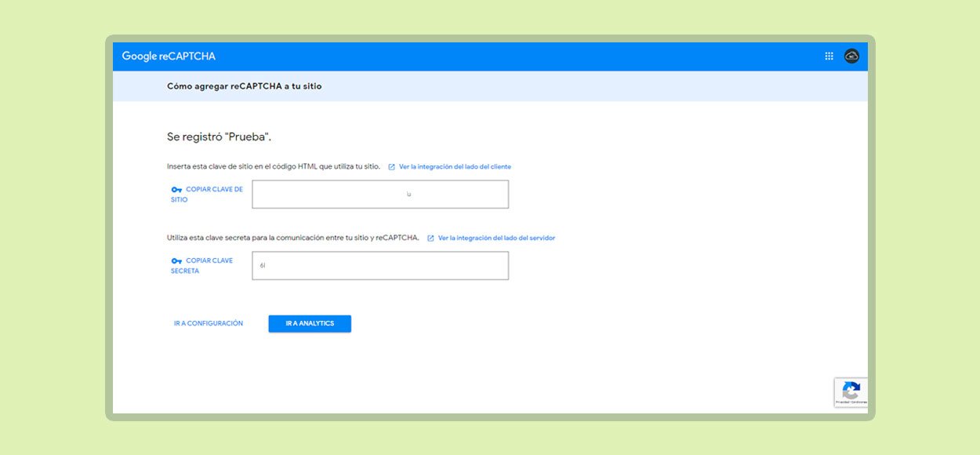Select the site key text field

380,195
